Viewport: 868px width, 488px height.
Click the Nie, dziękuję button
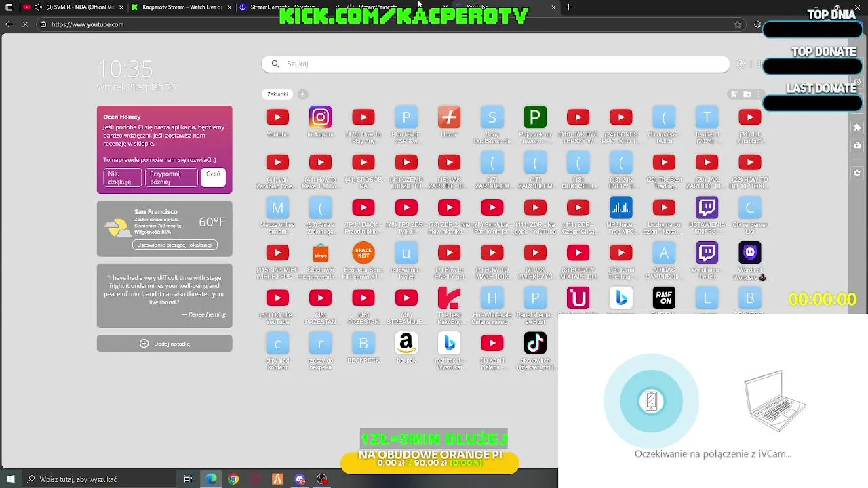click(x=123, y=178)
